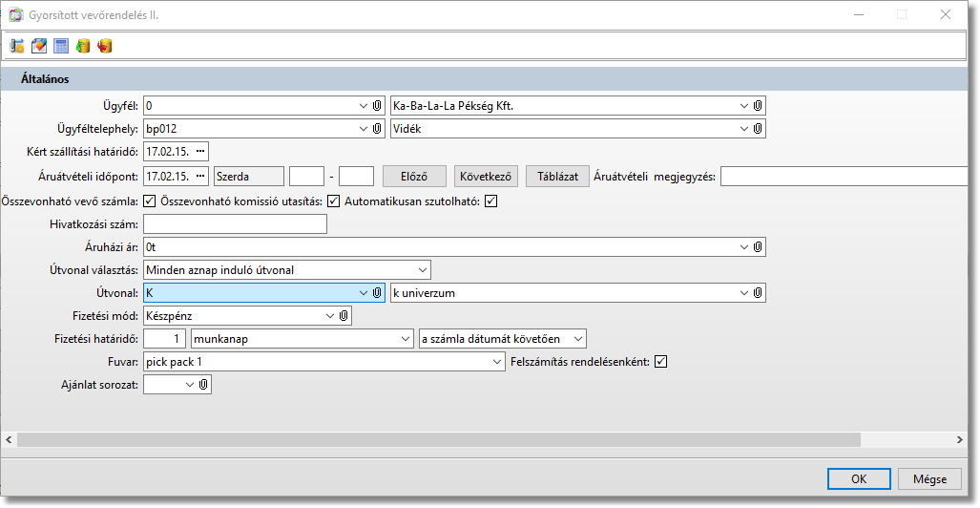Open the Táblázat button
The image size is (980, 508).
[x=557, y=177]
